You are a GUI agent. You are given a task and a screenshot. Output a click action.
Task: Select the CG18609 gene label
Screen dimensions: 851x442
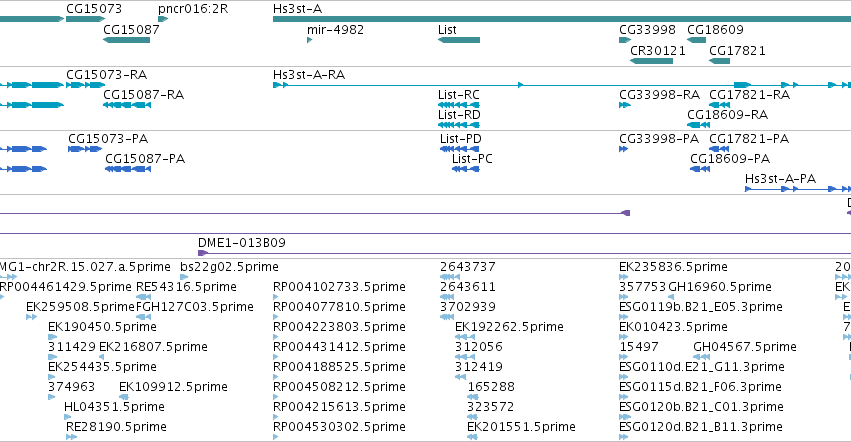point(715,29)
